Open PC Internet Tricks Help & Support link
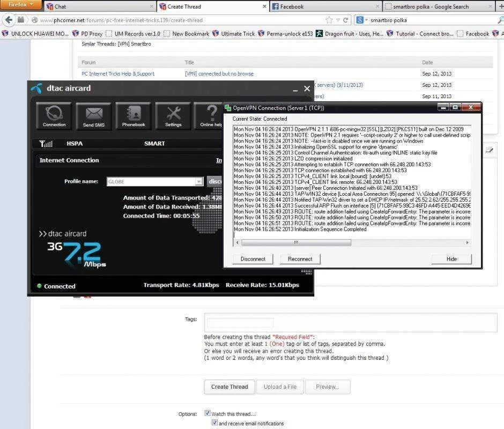 coord(118,73)
